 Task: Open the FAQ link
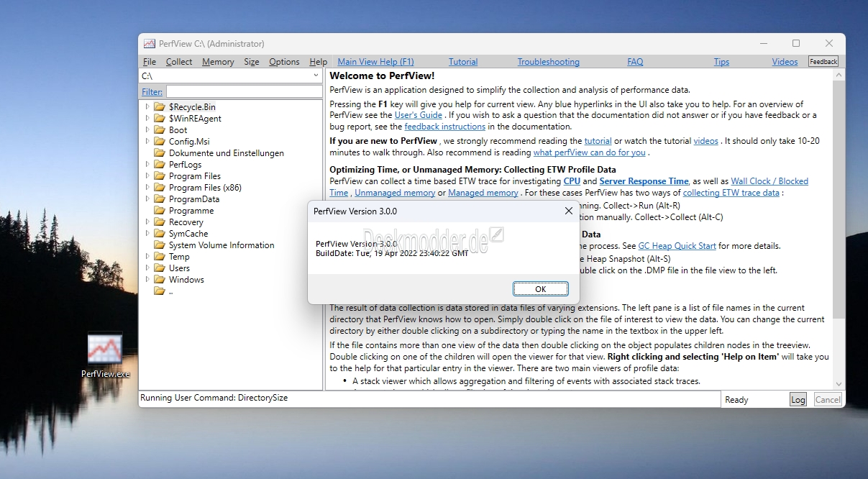pyautogui.click(x=635, y=62)
